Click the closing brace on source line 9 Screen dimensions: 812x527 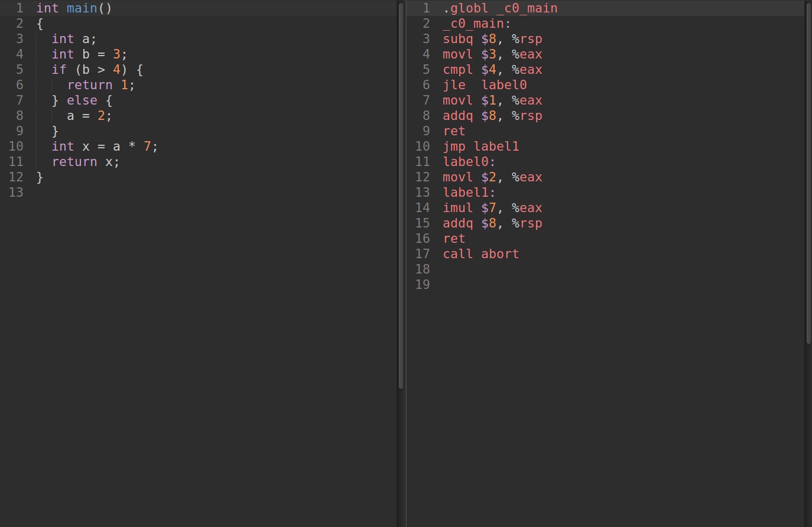(56, 131)
